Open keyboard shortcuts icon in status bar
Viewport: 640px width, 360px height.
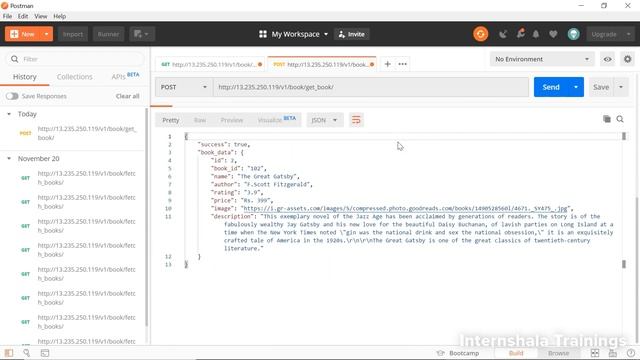pyautogui.click(x=613, y=353)
